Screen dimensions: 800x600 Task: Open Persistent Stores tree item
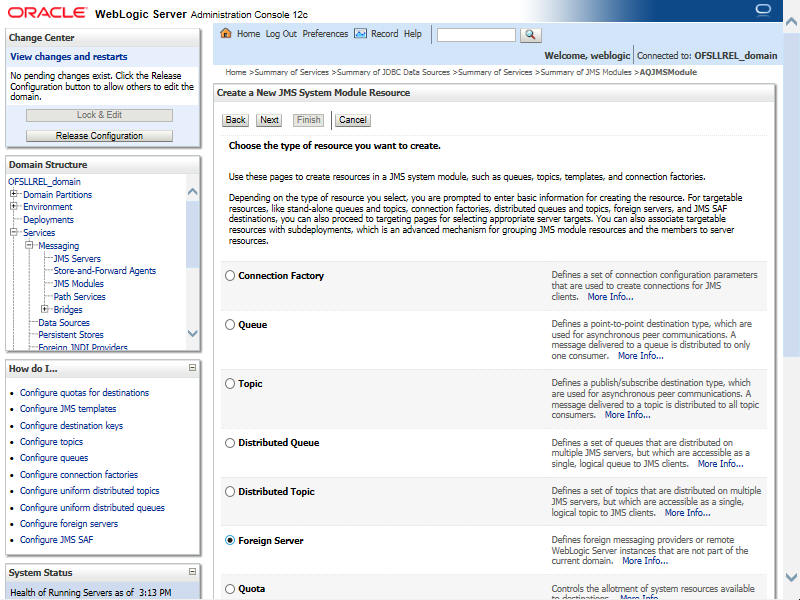(71, 335)
